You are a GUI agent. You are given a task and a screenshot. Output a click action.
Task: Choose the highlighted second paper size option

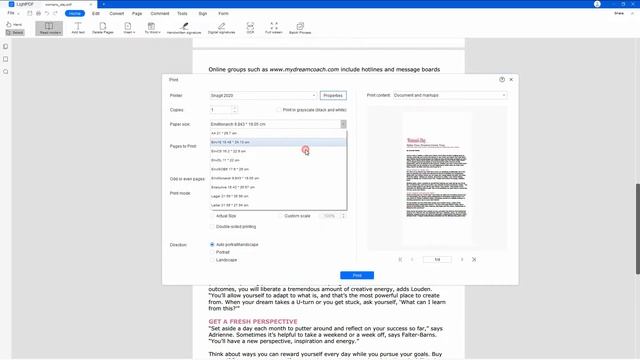(x=278, y=142)
